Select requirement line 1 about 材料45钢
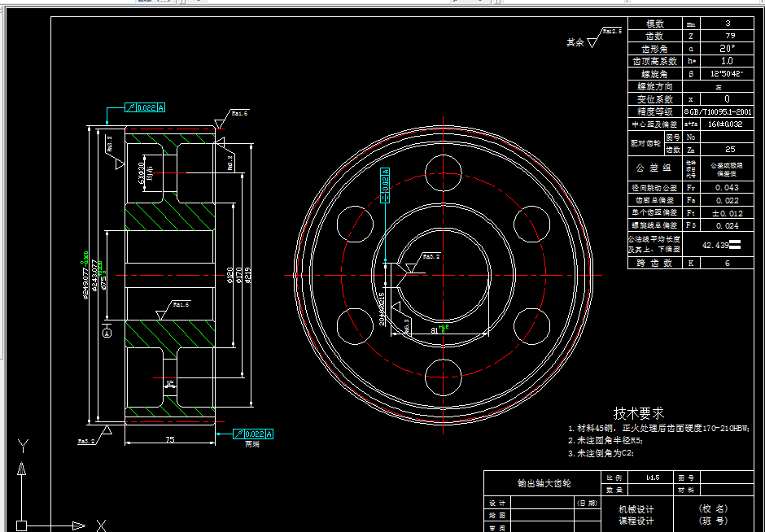Image resolution: width=765 pixels, height=532 pixels. (x=658, y=428)
